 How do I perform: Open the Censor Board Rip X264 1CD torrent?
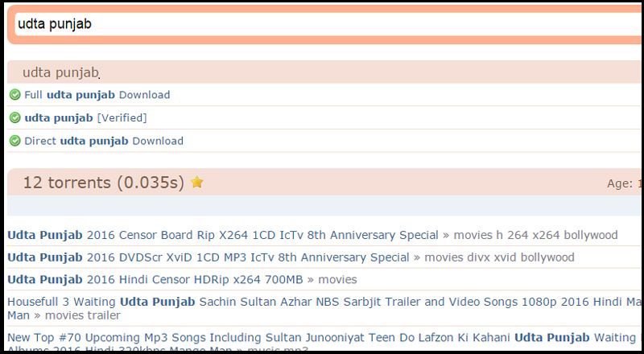(223, 235)
